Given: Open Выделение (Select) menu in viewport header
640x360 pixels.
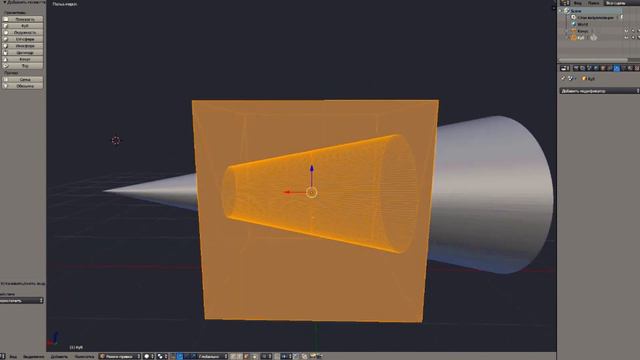Looking at the screenshot, I should 33,356.
